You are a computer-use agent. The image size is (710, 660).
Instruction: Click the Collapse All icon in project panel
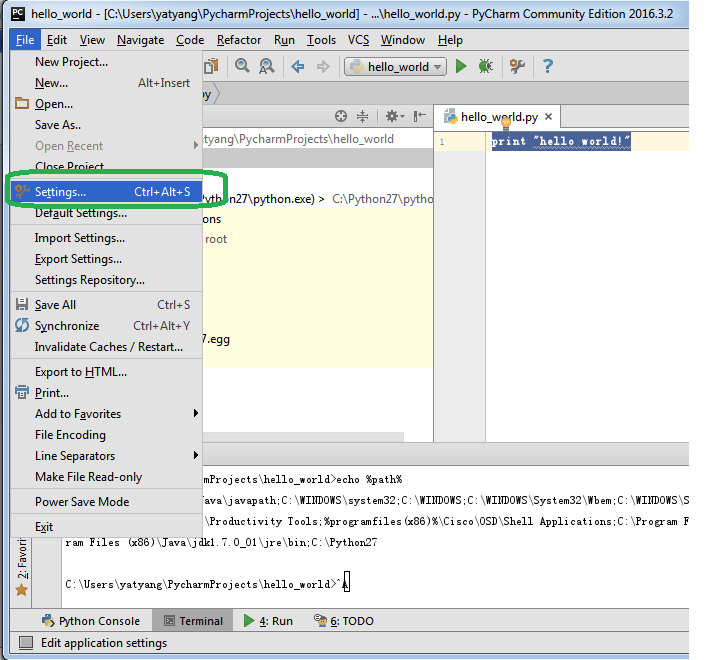(x=363, y=116)
